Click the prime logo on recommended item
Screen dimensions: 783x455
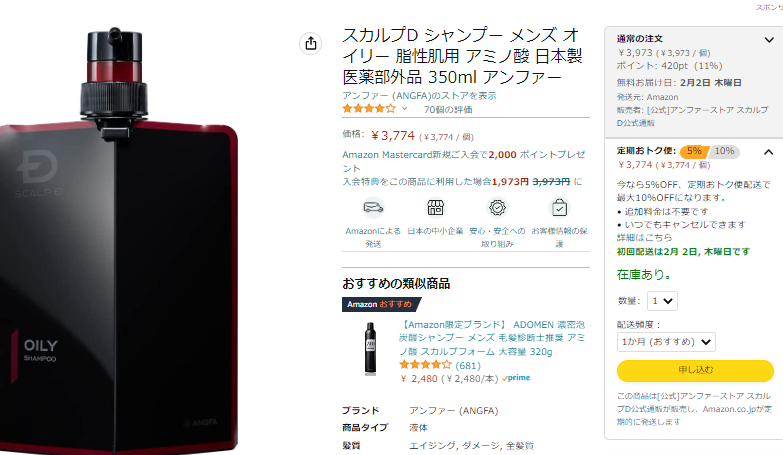point(516,378)
